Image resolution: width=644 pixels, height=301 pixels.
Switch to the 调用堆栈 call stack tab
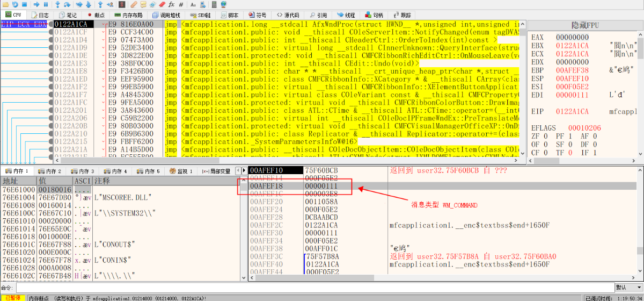click(167, 15)
